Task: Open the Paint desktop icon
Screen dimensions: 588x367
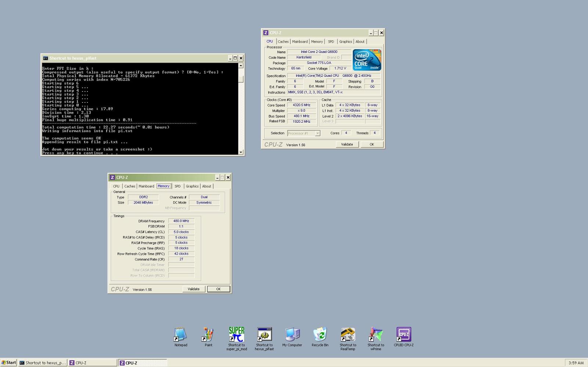Action: [x=208, y=337]
